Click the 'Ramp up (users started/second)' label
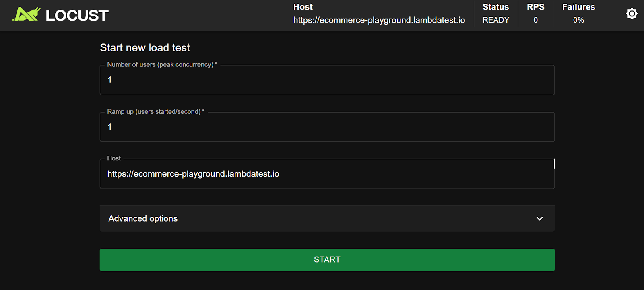The image size is (644, 290). [155, 112]
